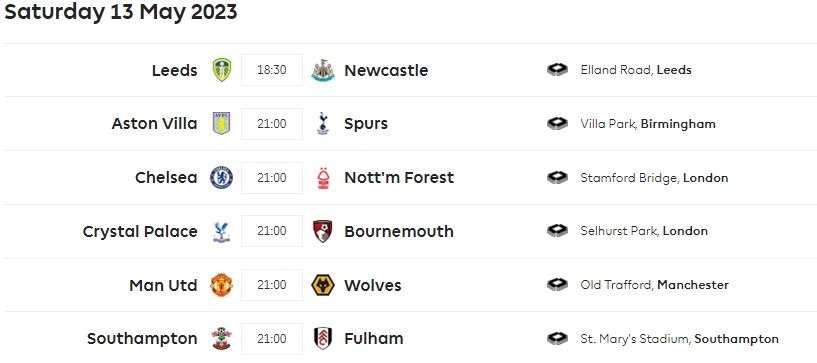Open the 18:30 Leeds v Newcastle kickoff box
This screenshot has width=817, height=363.
click(271, 70)
